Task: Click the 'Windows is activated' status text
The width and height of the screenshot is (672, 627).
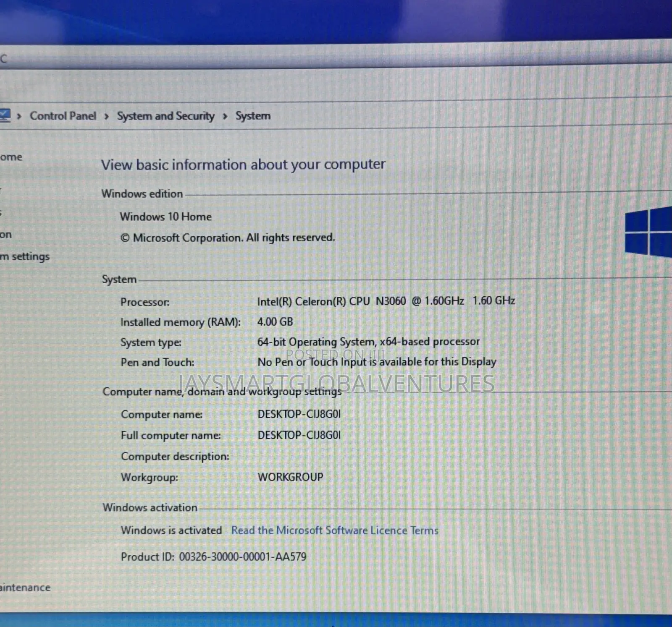Action: click(171, 530)
